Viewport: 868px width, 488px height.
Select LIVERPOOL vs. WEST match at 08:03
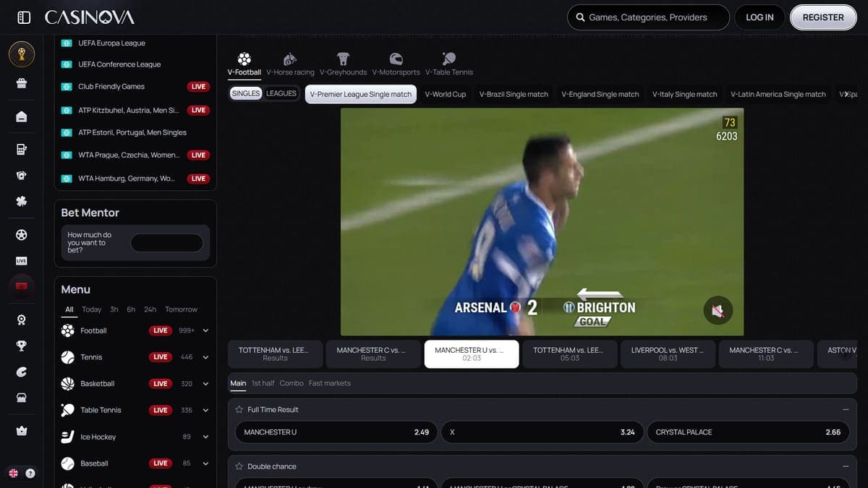pyautogui.click(x=668, y=354)
